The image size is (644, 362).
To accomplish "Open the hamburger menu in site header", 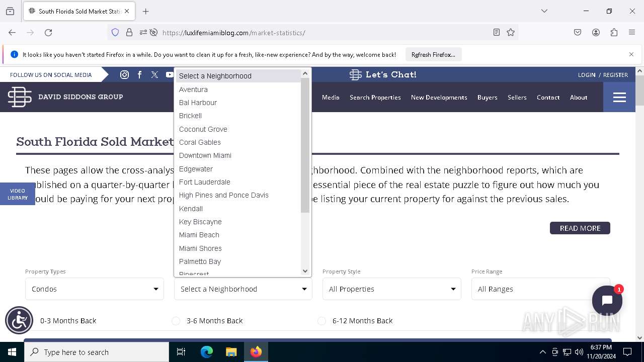I will [619, 97].
